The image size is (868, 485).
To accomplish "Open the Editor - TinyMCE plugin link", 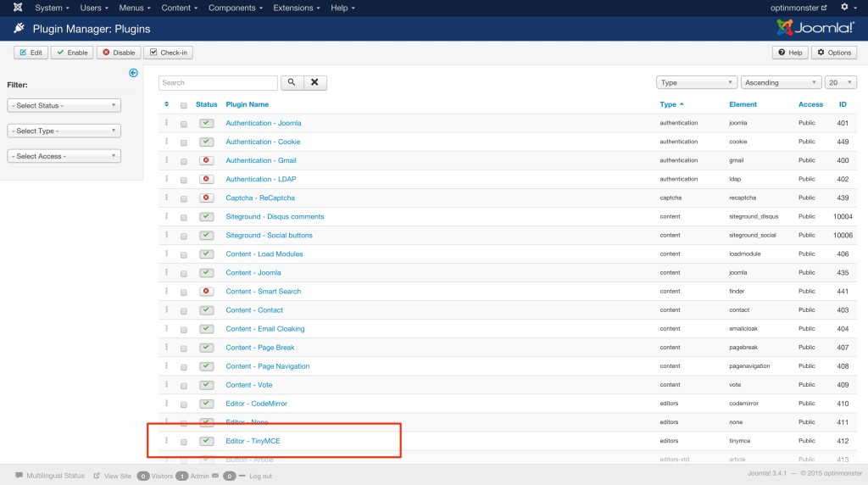I will tap(253, 441).
